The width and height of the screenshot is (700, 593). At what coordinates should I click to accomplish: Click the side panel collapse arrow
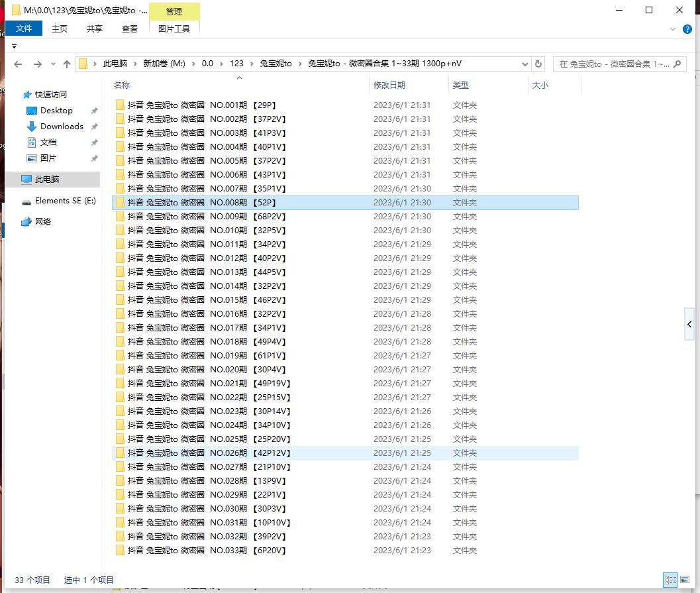(x=689, y=324)
